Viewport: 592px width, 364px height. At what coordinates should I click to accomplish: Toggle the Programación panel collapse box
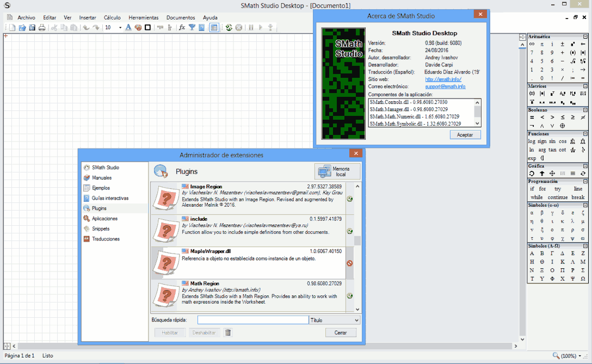(x=585, y=181)
